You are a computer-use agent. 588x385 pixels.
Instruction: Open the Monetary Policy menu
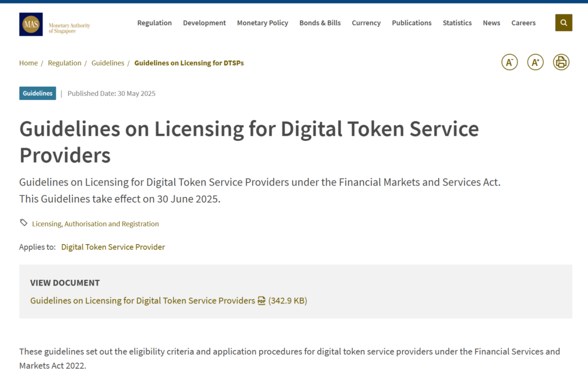coord(262,23)
